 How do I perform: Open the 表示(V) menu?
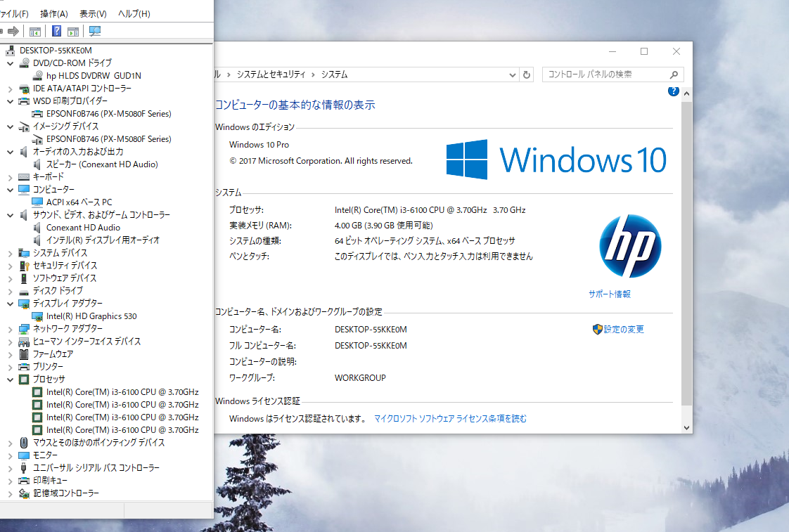point(93,13)
